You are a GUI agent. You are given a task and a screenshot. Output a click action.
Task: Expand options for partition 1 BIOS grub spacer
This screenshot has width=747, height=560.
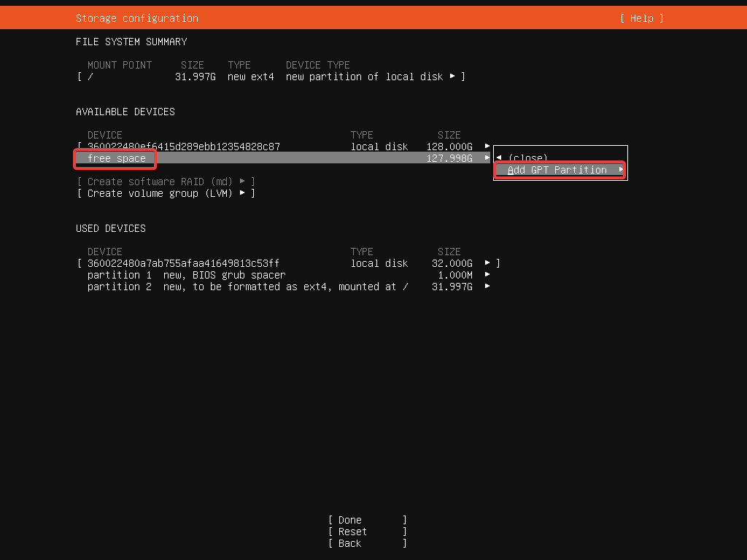(487, 275)
